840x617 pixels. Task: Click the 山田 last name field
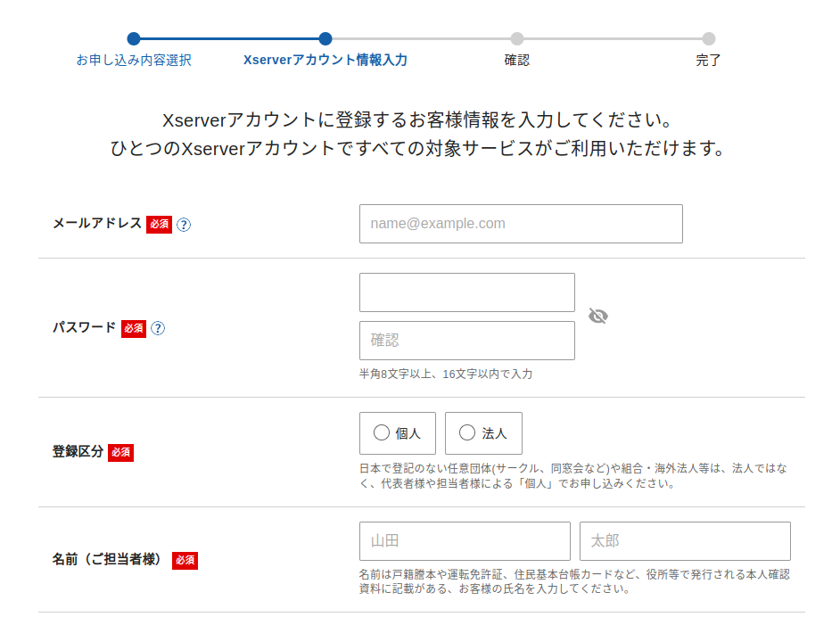[x=465, y=541]
